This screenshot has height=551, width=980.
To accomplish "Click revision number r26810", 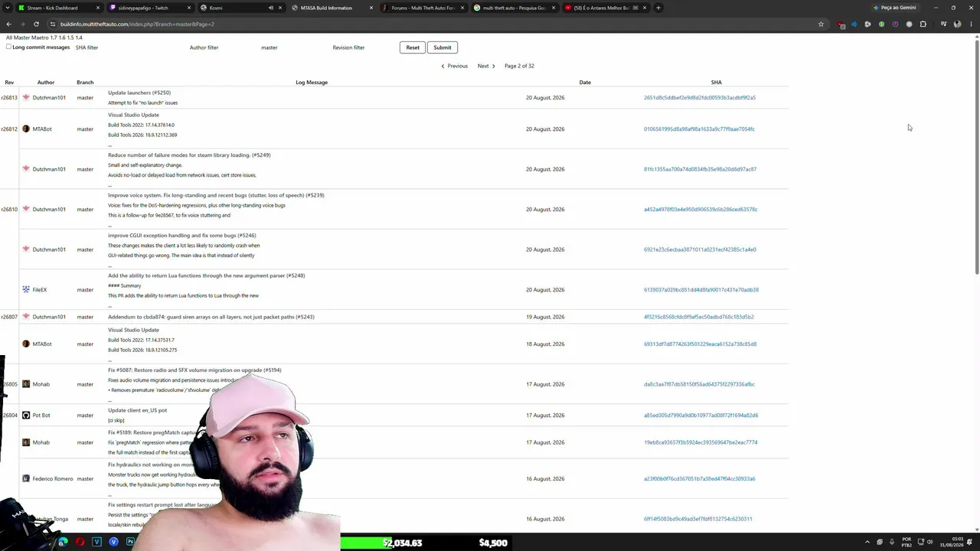I will (9, 209).
